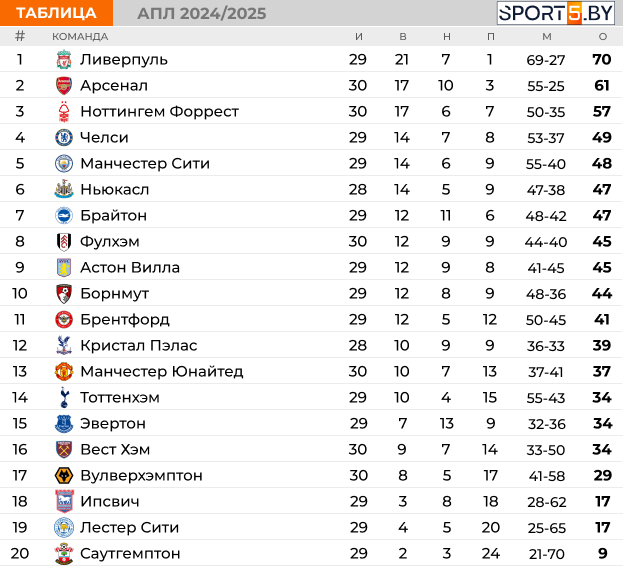Click the Liverpool club crest icon

64,60
